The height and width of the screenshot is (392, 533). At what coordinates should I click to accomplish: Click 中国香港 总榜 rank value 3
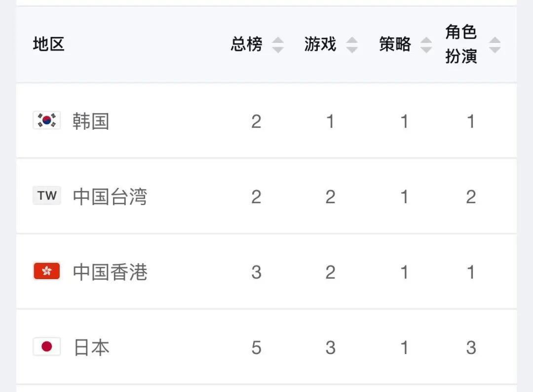[x=256, y=272]
